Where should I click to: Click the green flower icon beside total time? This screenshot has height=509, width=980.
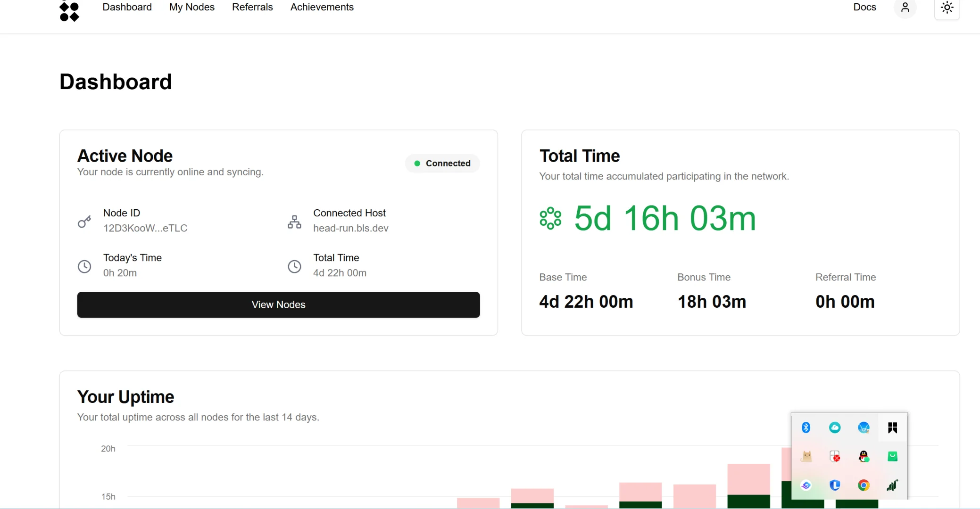pyautogui.click(x=550, y=218)
